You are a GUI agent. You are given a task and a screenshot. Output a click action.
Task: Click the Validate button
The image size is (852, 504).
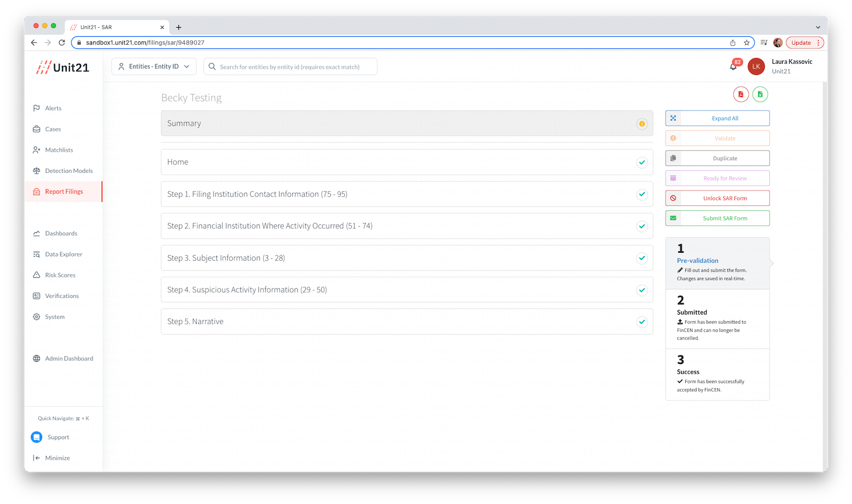coord(717,138)
